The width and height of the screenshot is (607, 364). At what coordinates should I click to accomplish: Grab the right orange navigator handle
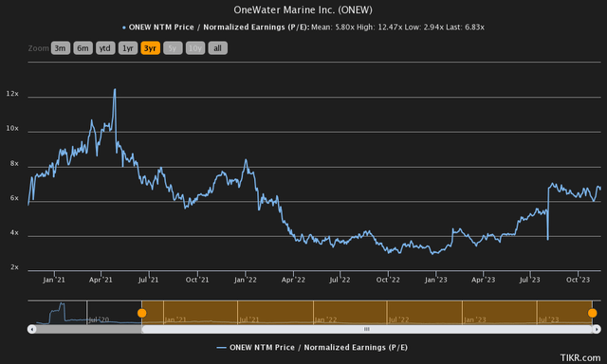click(x=592, y=313)
